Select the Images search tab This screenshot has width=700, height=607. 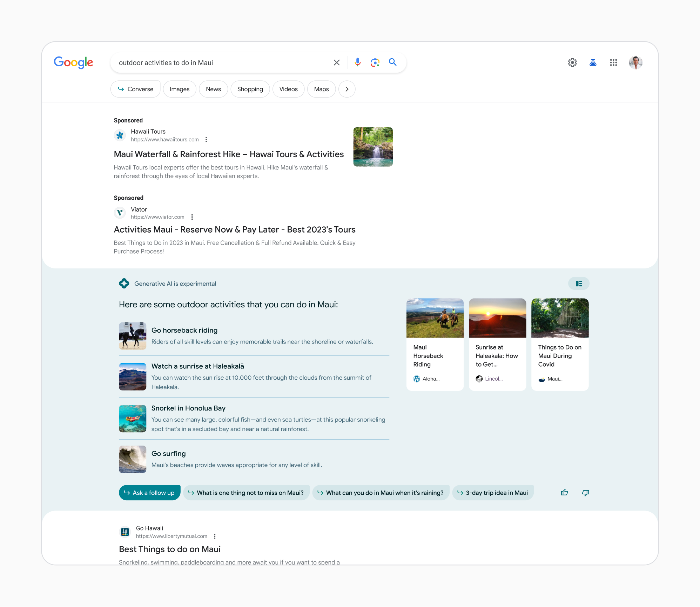click(179, 89)
